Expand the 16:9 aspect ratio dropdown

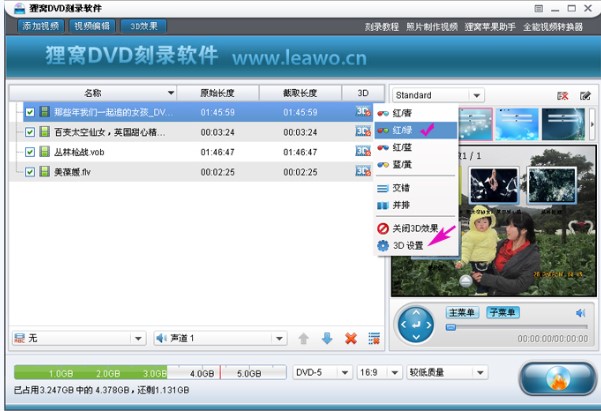click(x=379, y=372)
